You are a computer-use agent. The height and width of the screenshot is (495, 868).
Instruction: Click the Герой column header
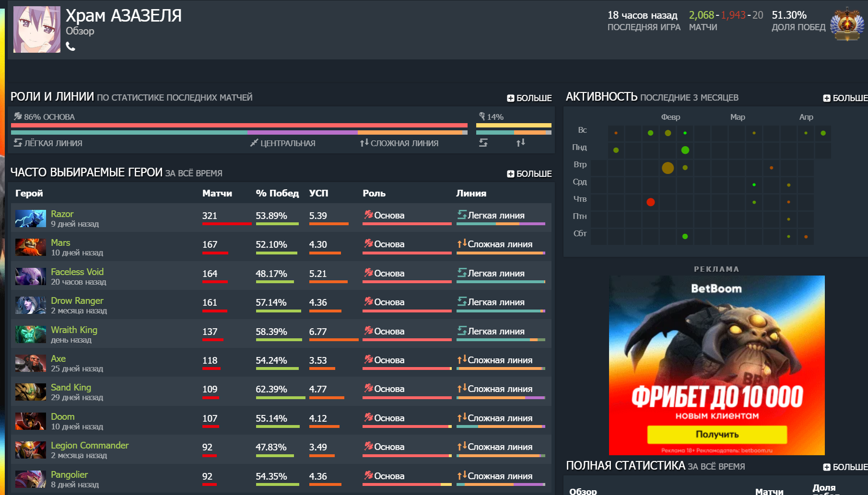29,193
